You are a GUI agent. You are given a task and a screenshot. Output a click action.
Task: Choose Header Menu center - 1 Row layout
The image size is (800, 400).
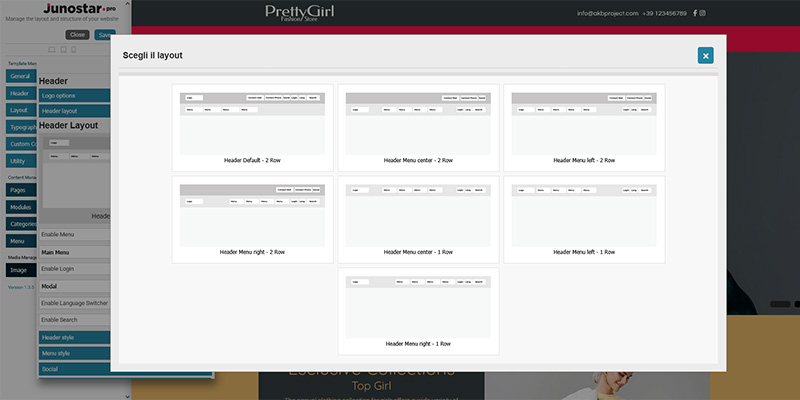click(418, 219)
